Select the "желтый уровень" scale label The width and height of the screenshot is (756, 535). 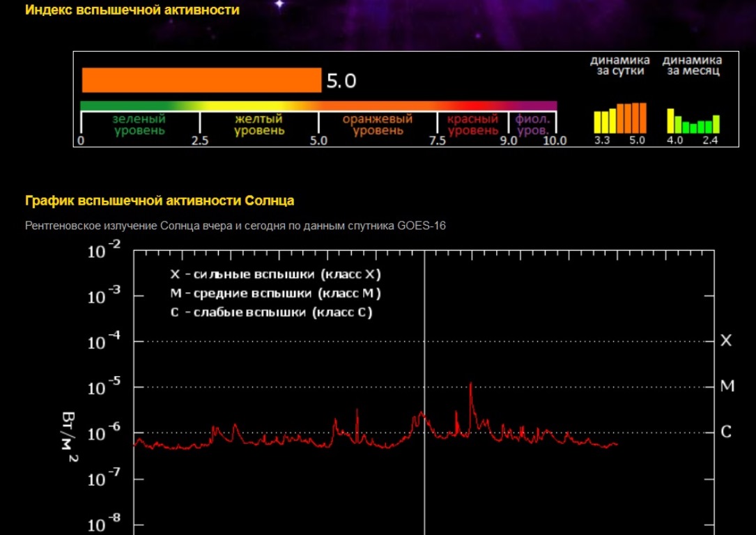click(259, 125)
